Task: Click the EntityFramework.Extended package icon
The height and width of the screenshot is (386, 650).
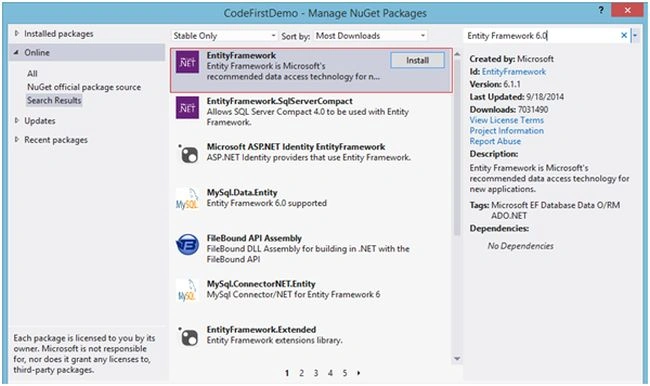Action: pos(188,337)
